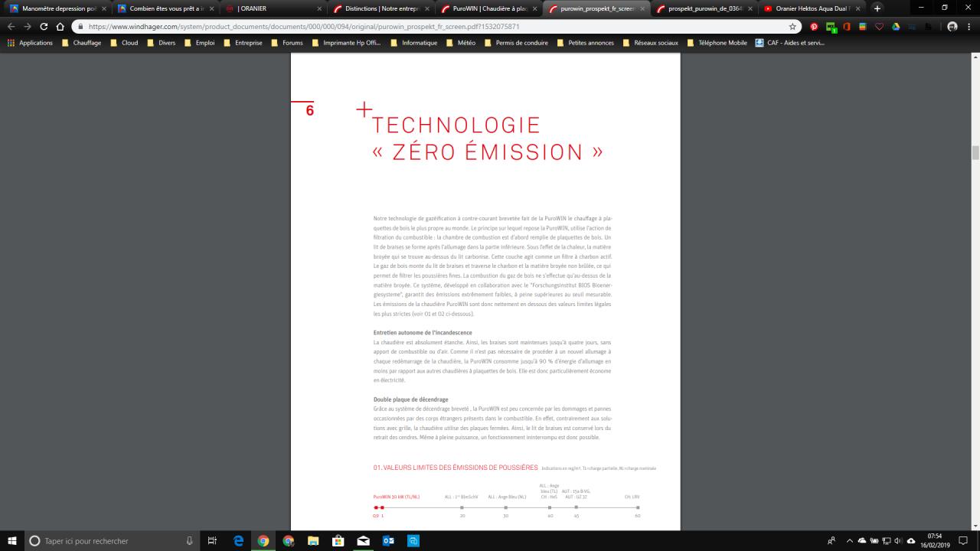Click the Windows taskbar search box
The width and height of the screenshot is (980, 551).
point(113,540)
